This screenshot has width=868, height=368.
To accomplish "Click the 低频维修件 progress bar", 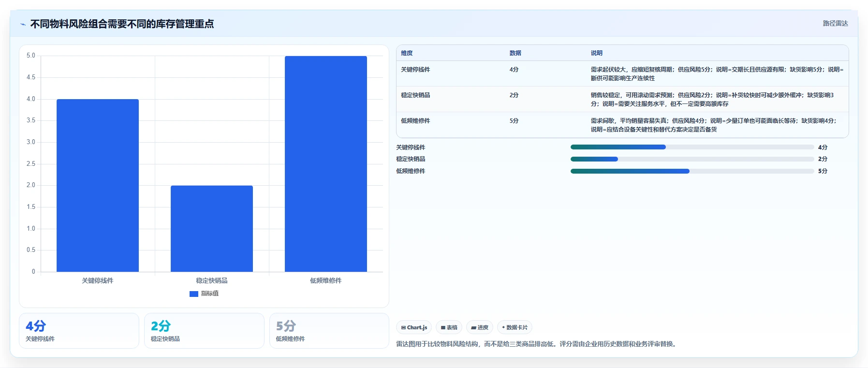I will tap(692, 171).
